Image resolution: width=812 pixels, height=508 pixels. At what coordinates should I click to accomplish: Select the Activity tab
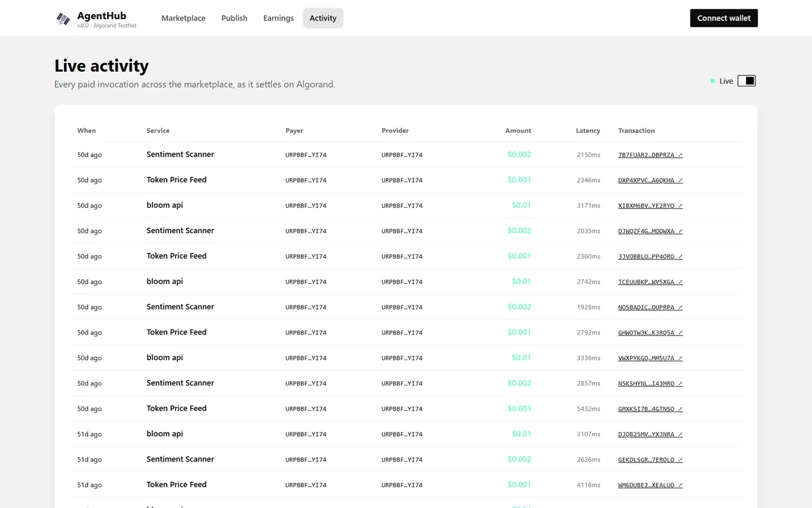pyautogui.click(x=323, y=18)
